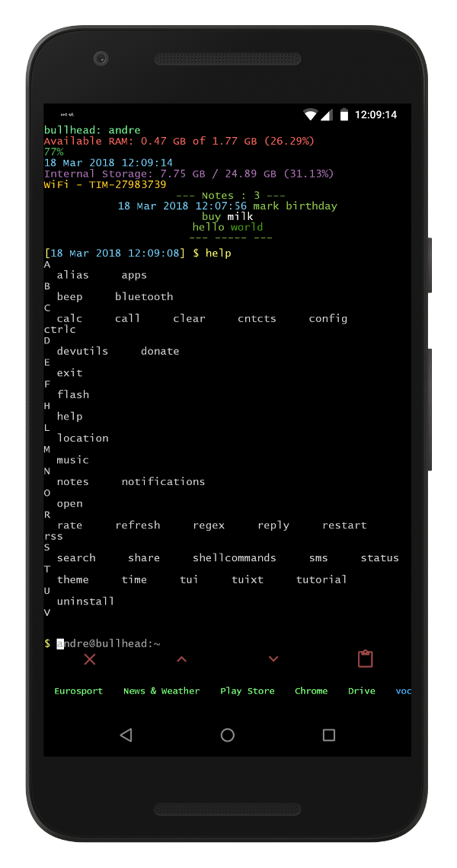This screenshot has width=457, height=868.
Task: Select the 'status' command
Action: 380,558
